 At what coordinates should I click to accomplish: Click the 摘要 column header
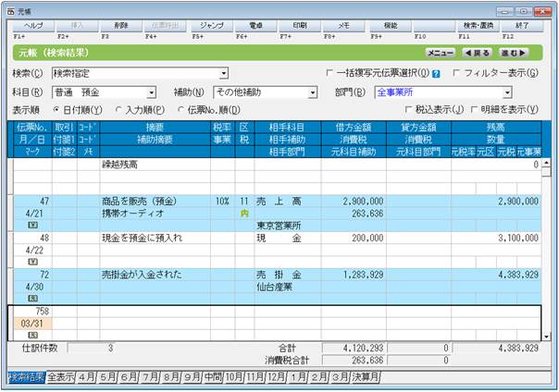[155, 127]
